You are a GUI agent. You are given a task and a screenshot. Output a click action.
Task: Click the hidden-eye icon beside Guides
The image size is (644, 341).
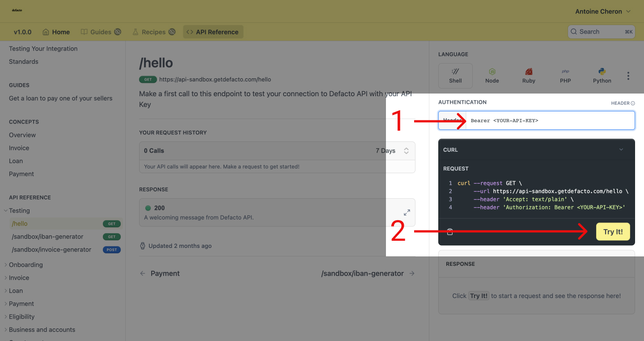click(x=118, y=32)
